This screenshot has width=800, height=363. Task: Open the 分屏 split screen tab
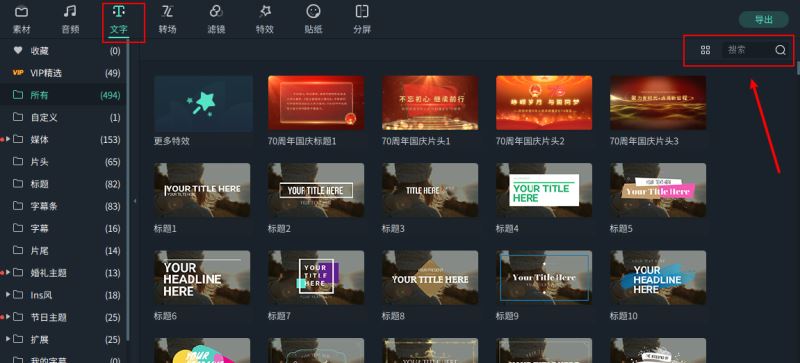click(x=362, y=19)
